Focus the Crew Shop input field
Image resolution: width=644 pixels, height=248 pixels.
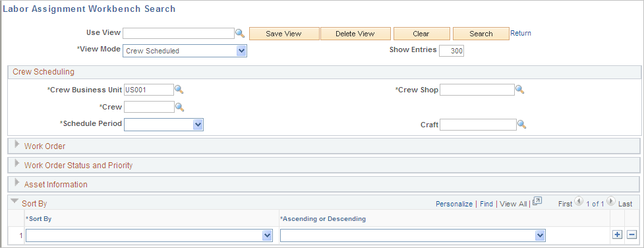point(477,89)
